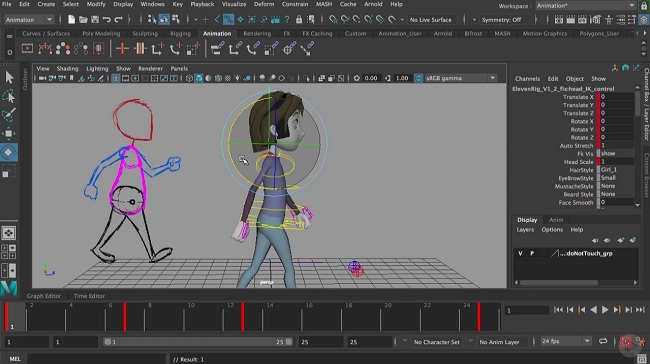The height and width of the screenshot is (364, 650).
Task: Open the Playback menu
Action: click(202, 4)
